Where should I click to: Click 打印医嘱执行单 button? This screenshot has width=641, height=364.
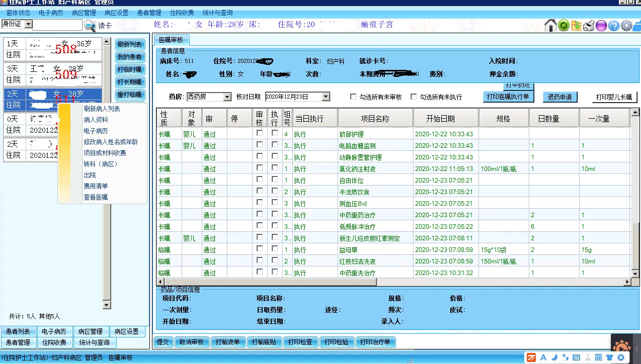pos(508,97)
